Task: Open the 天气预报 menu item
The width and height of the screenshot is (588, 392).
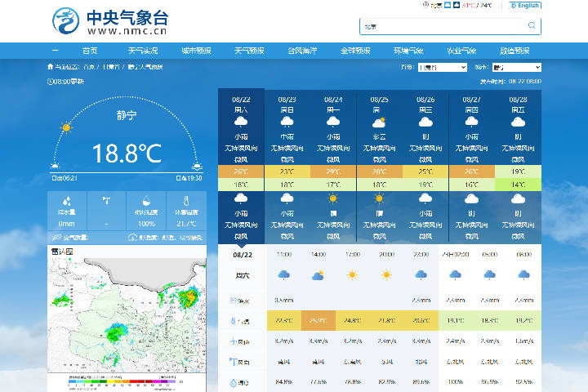Action: point(249,51)
